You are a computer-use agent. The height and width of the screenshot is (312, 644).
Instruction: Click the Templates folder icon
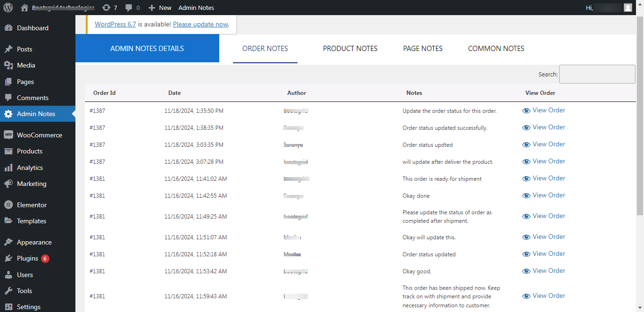8,221
